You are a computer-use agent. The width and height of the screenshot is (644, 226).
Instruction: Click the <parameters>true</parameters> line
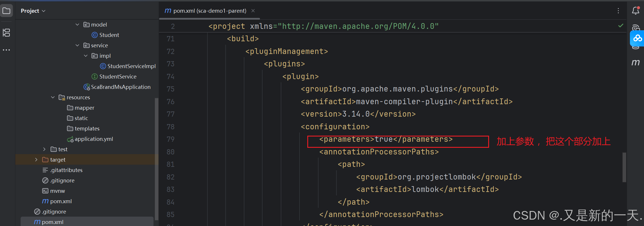(x=386, y=139)
